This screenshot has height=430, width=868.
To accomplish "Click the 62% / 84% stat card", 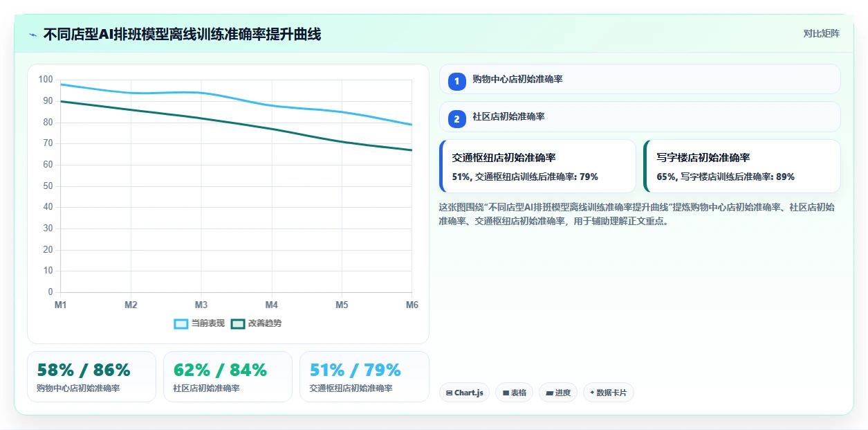I will point(228,377).
